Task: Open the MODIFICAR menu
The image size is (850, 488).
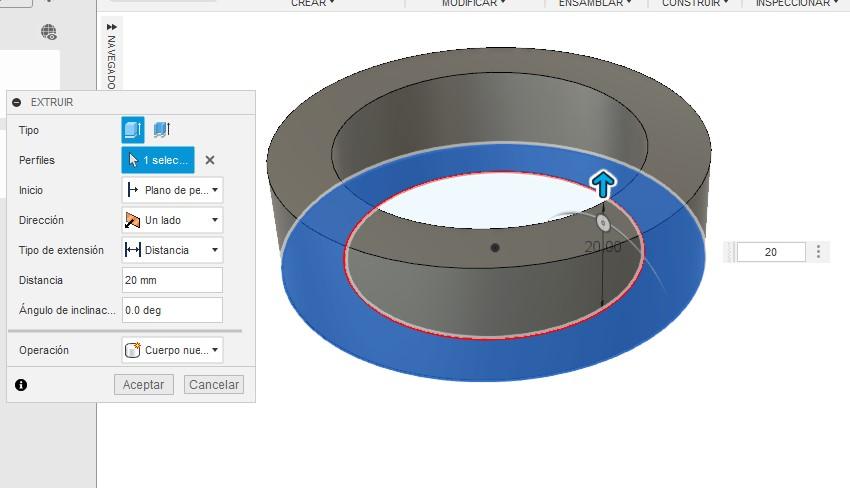Action: 474,3
